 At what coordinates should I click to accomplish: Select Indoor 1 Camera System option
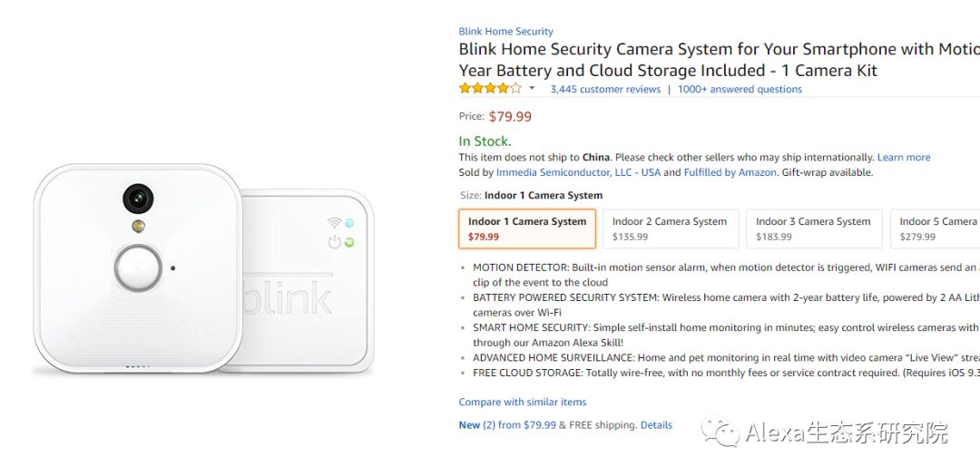[527, 228]
